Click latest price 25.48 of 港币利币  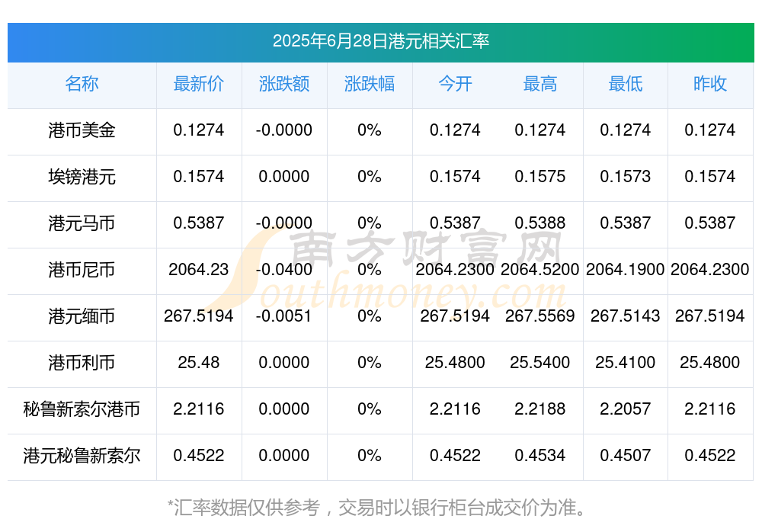pyautogui.click(x=198, y=362)
